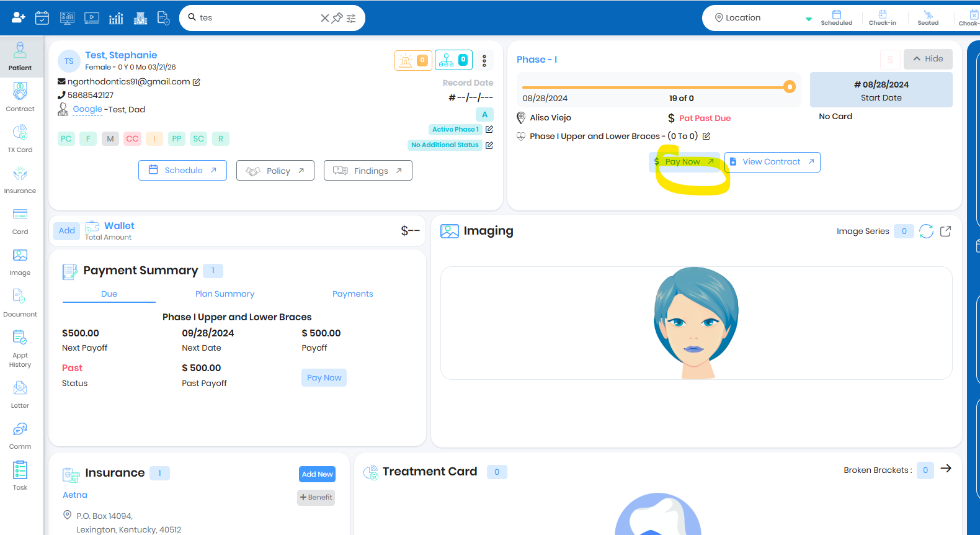The height and width of the screenshot is (535, 980).
Task: Switch to the Payments tab
Action: click(x=353, y=294)
